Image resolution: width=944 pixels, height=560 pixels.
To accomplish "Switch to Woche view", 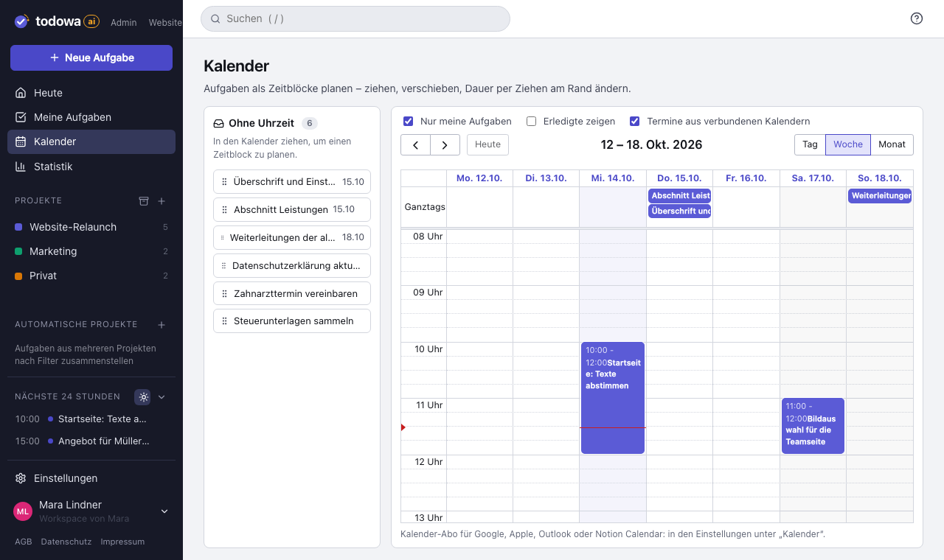I will (848, 144).
